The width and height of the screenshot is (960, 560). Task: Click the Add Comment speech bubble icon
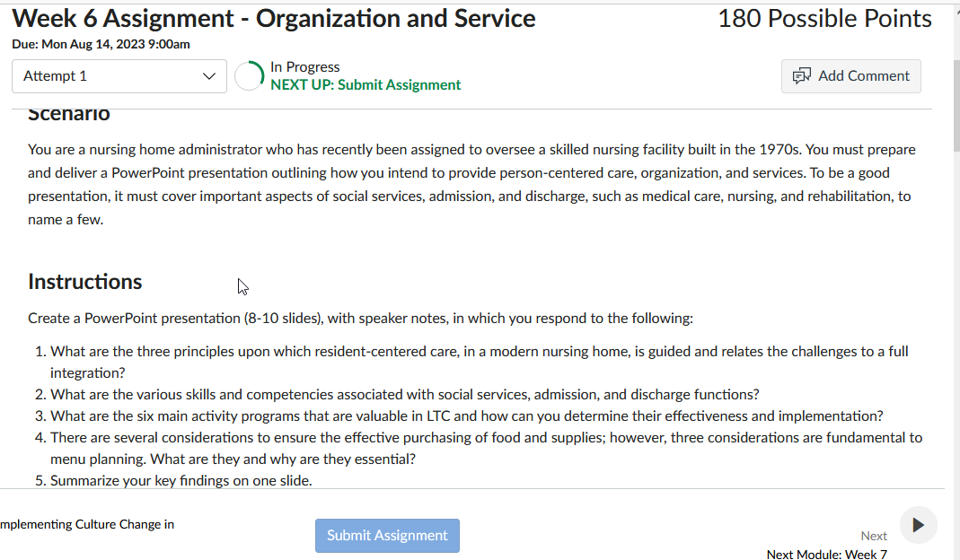(x=800, y=75)
